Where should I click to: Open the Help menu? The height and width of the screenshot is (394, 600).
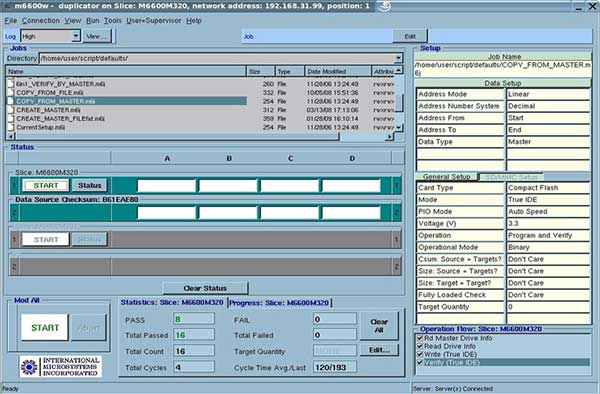[194, 21]
